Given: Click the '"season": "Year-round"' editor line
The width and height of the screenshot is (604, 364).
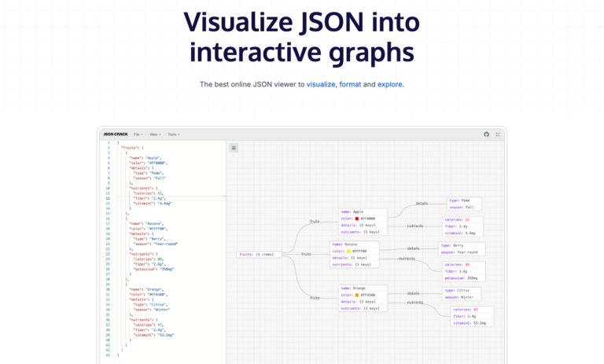Looking at the screenshot, I should [155, 244].
